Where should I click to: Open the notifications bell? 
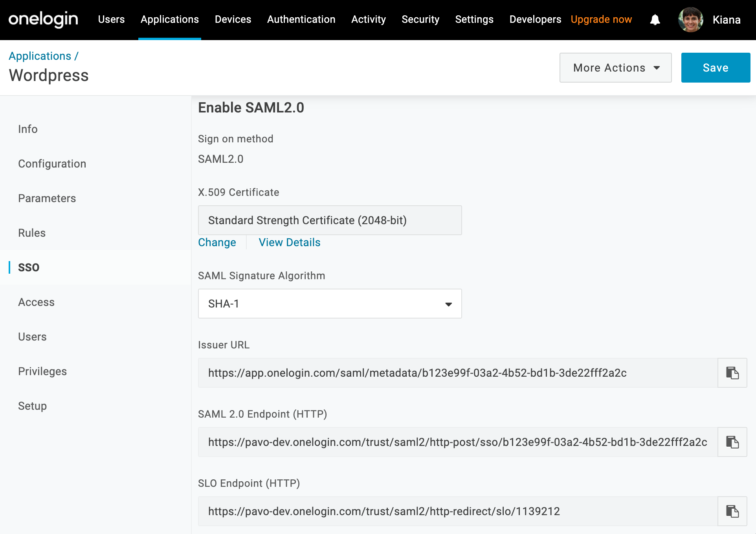point(655,20)
